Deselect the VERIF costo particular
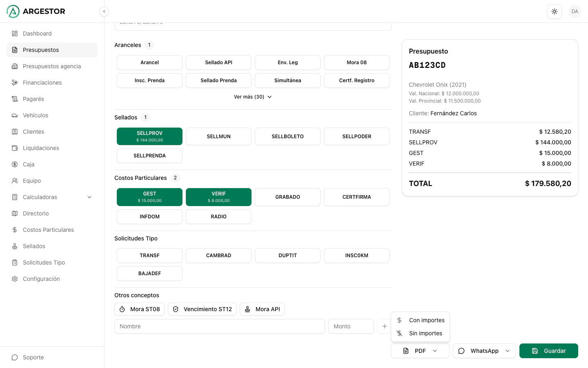 coord(218,197)
